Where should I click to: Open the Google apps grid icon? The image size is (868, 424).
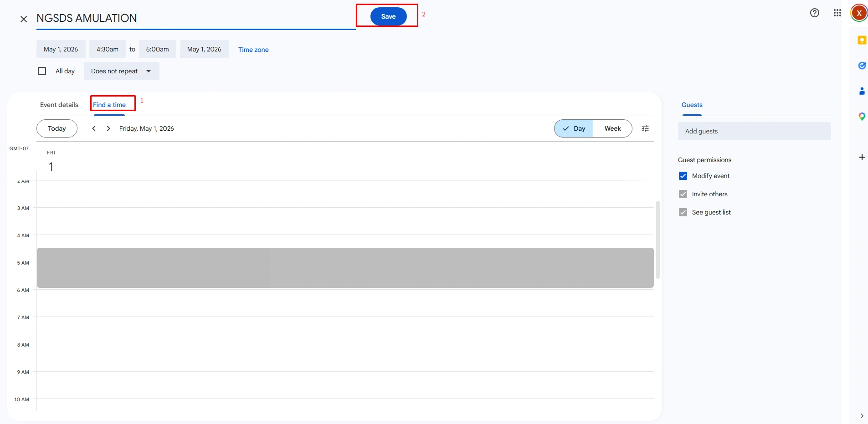[837, 13]
